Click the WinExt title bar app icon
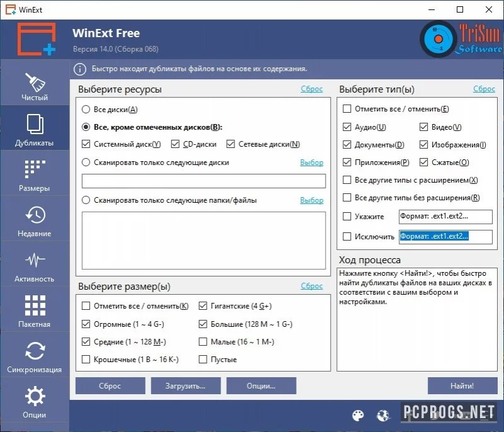 (10, 9)
